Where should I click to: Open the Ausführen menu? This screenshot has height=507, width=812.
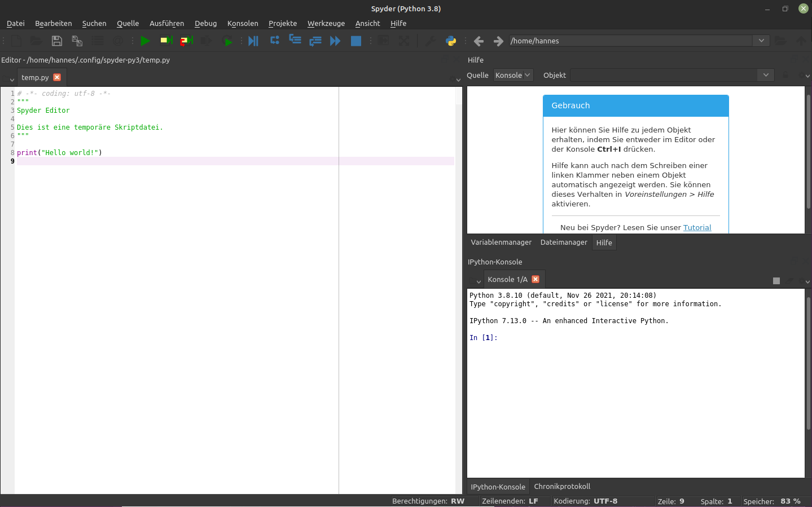click(166, 23)
